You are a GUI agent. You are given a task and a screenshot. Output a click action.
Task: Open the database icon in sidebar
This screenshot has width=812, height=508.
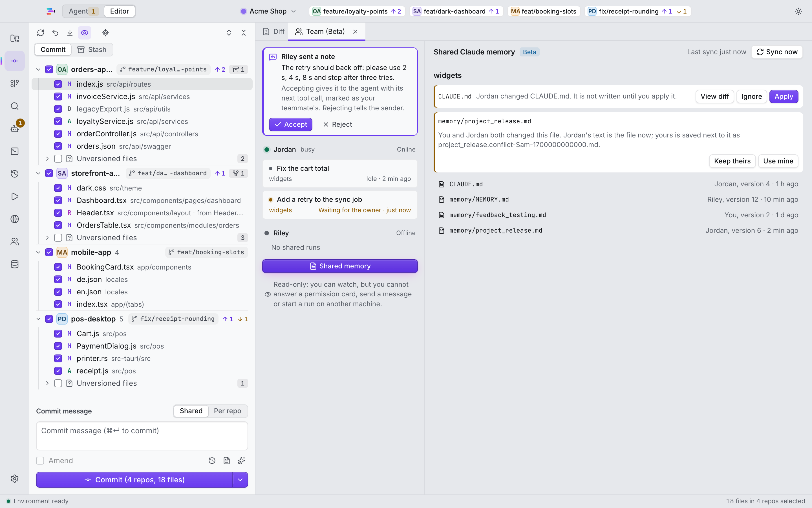14,264
